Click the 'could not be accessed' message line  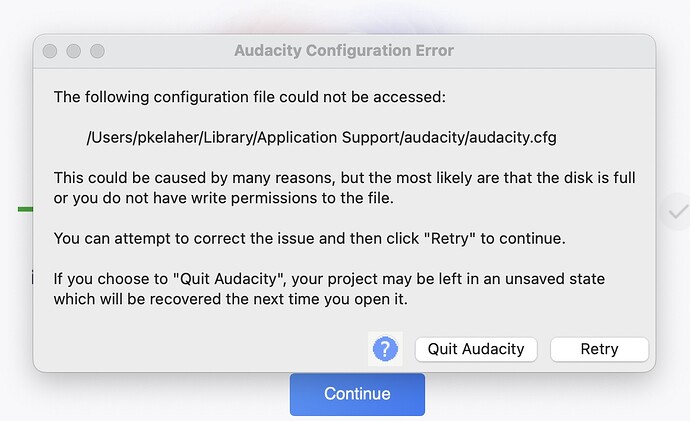(x=249, y=97)
